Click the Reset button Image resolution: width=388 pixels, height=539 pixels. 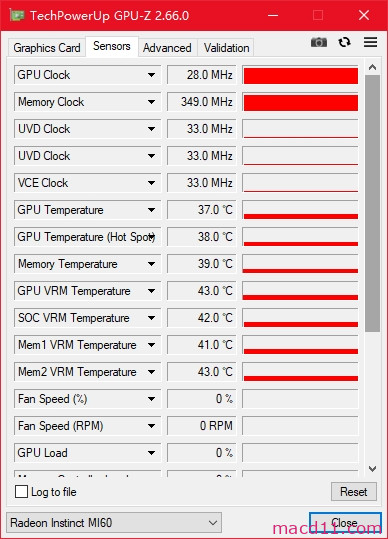pos(354,492)
